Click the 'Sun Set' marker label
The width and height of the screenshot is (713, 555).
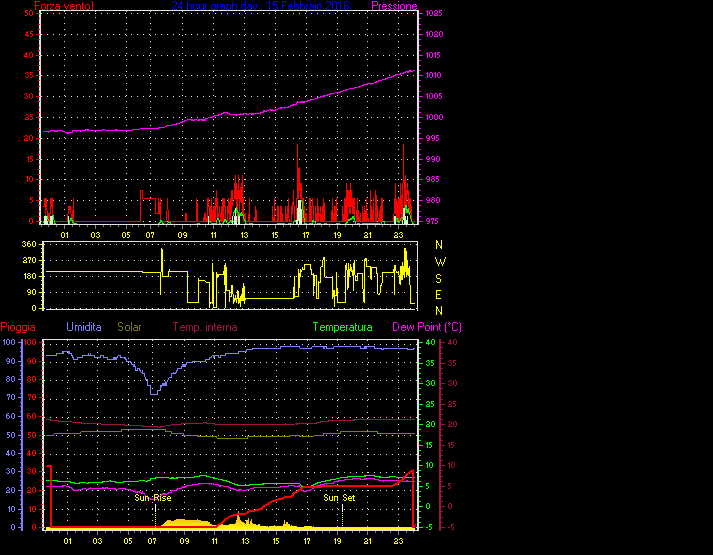339,498
